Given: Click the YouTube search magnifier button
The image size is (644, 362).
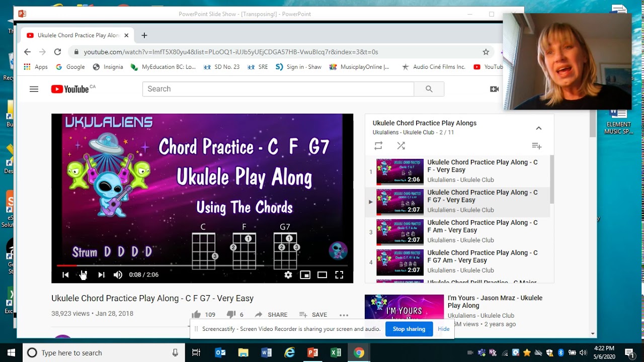Looking at the screenshot, I should coord(429,89).
